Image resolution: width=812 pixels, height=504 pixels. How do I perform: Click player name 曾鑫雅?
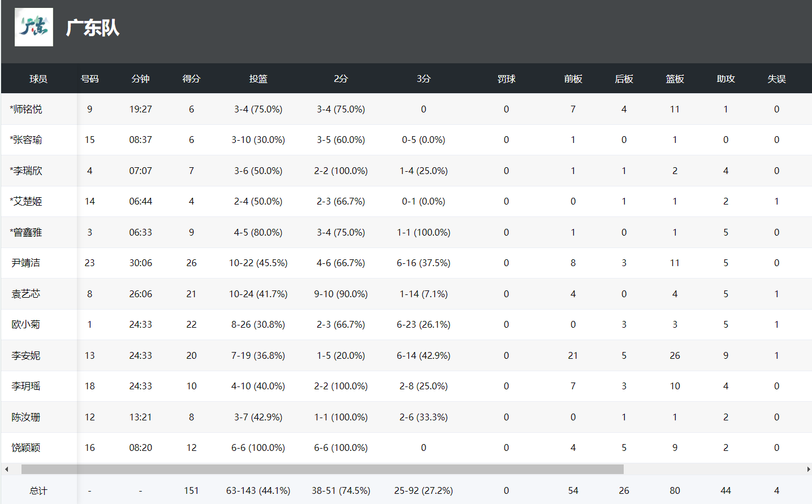pos(26,232)
